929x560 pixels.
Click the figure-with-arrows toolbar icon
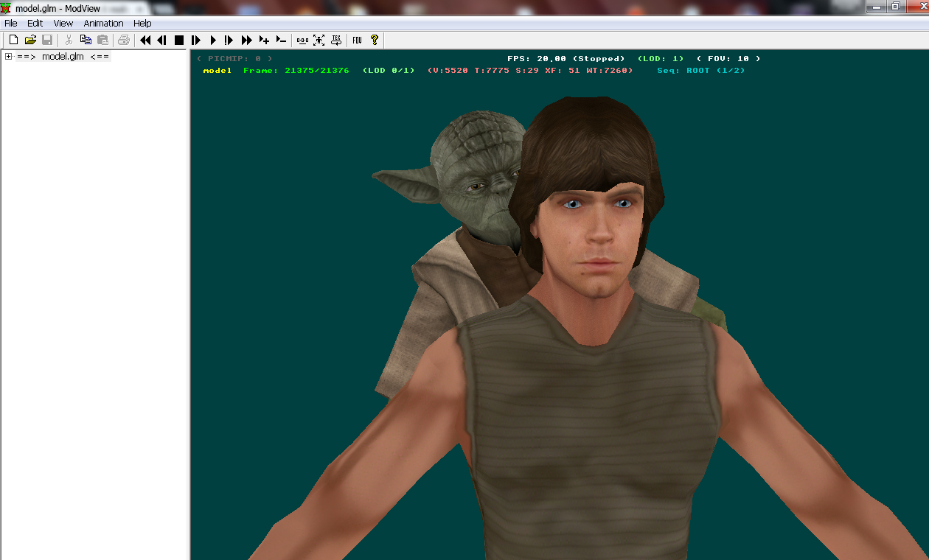coord(319,40)
